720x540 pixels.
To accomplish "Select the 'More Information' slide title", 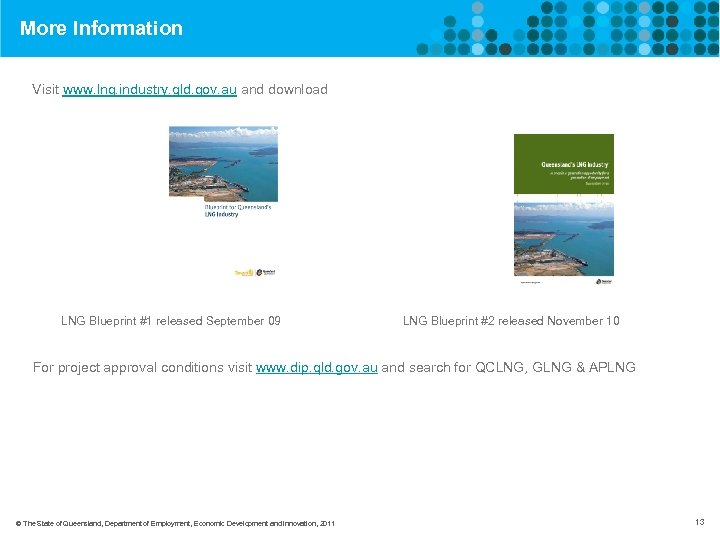I will [x=101, y=28].
